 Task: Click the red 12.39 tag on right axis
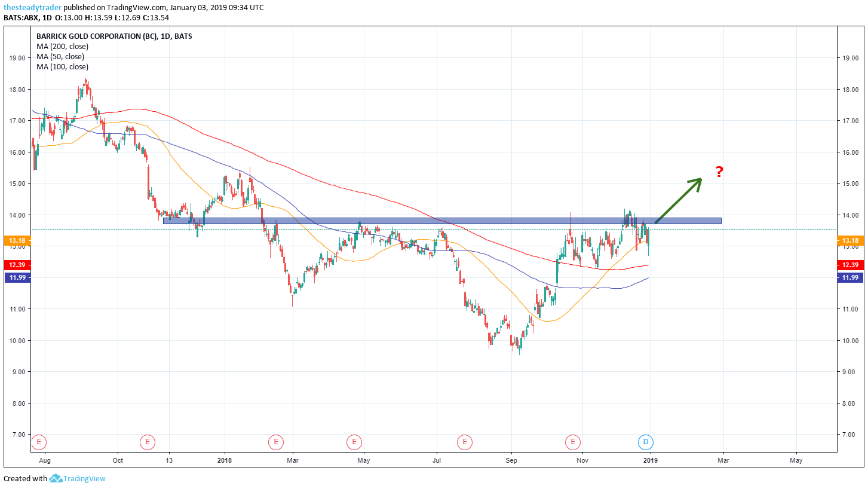[x=851, y=265]
